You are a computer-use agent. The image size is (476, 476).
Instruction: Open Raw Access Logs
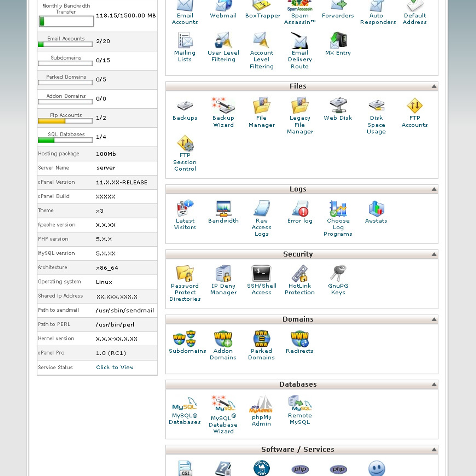coord(262,219)
